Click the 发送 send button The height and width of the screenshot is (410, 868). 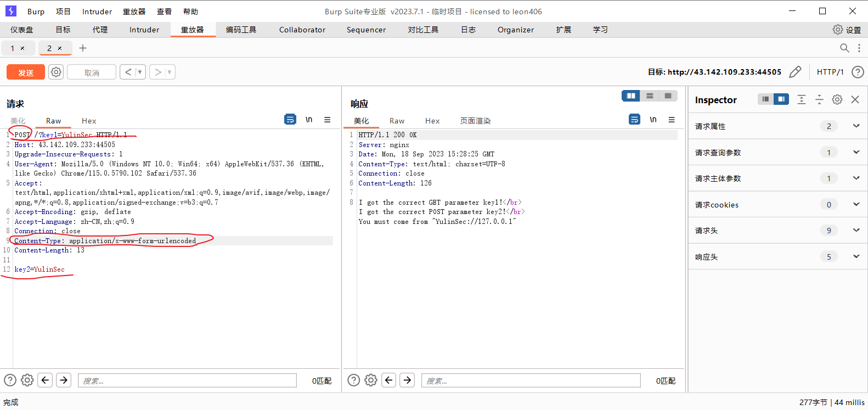[26, 72]
